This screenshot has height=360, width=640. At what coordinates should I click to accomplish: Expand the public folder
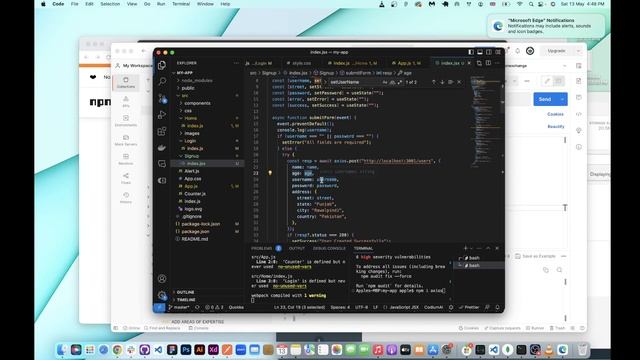click(x=187, y=88)
